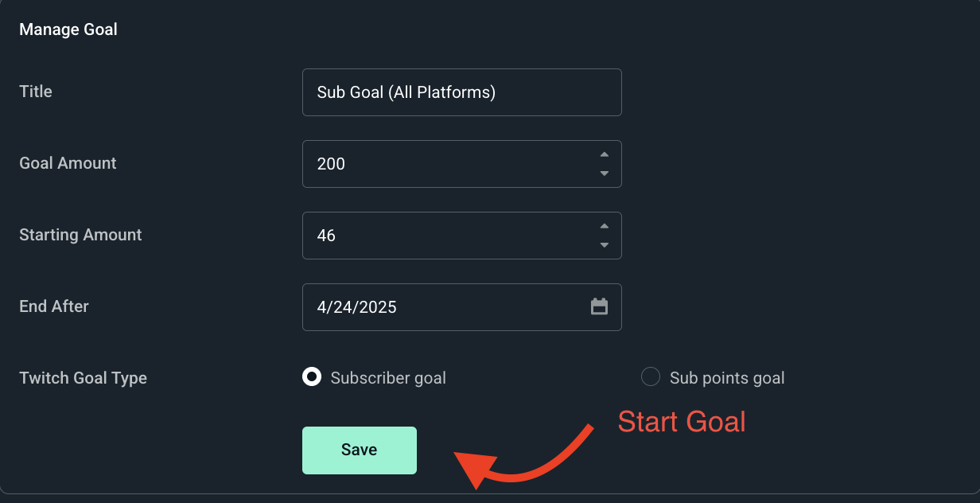The image size is (980, 503).
Task: Select the Sub points goal radio button
Action: (x=650, y=376)
